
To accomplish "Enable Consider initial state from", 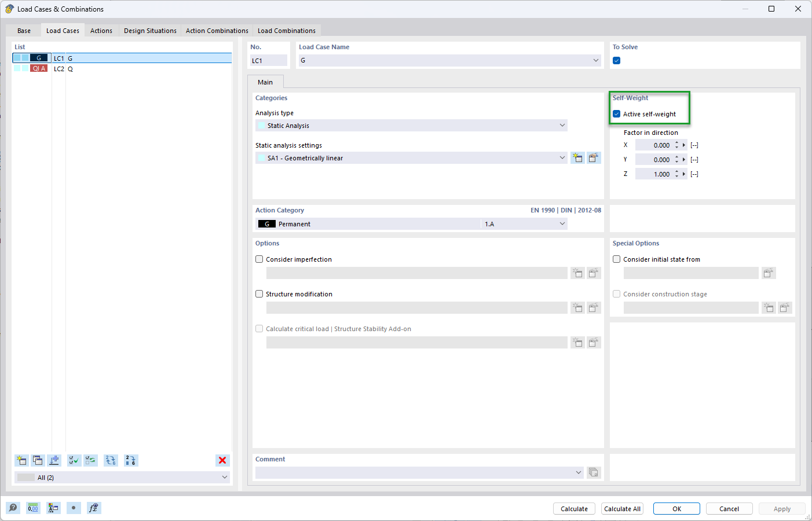I will click(617, 259).
